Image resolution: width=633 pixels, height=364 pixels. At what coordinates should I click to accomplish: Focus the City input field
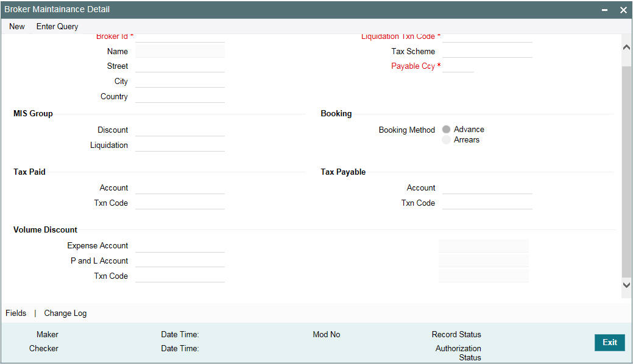click(180, 81)
